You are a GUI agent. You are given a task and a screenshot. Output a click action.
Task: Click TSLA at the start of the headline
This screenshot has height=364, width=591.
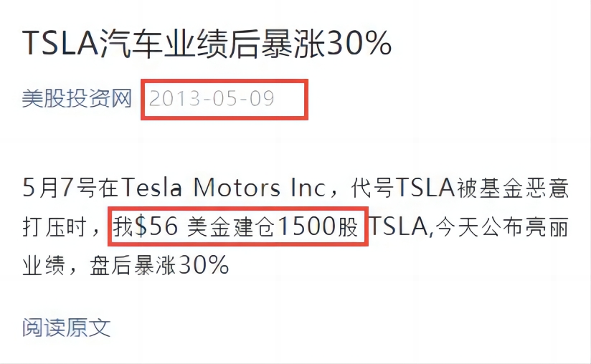point(60,43)
